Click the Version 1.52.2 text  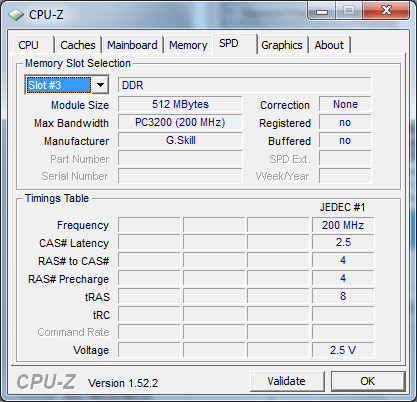[123, 383]
